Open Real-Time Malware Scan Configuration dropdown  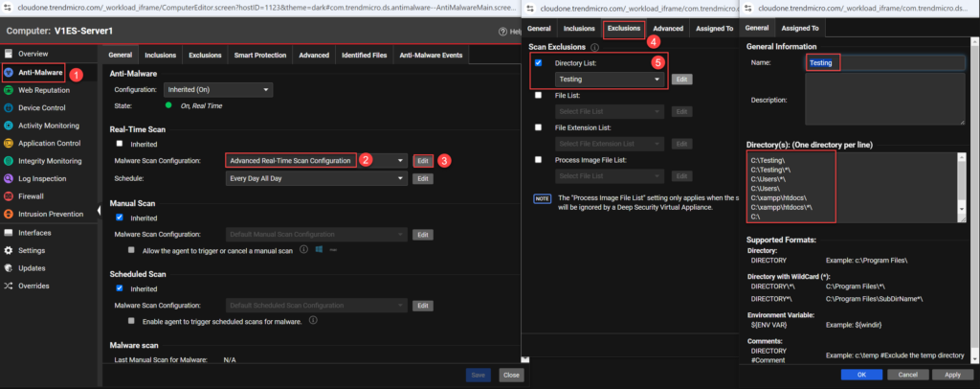point(316,161)
